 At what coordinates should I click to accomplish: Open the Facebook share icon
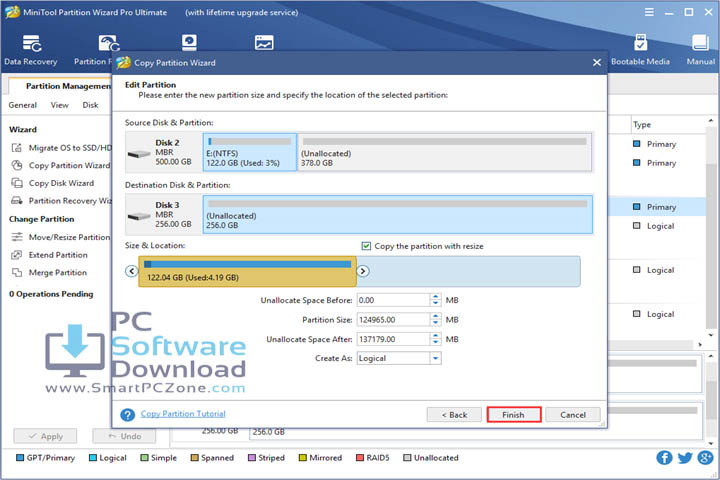[x=664, y=457]
